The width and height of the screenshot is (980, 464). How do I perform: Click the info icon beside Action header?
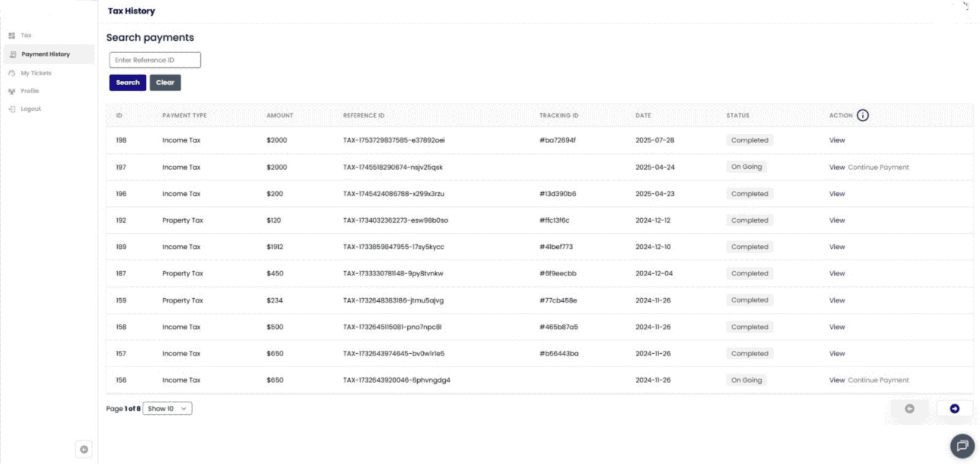tap(862, 115)
